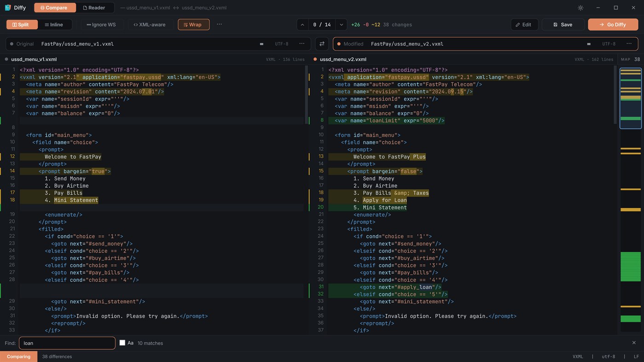Open more options in the view toolbar
Screen dimensions: 644x362
click(x=219, y=24)
